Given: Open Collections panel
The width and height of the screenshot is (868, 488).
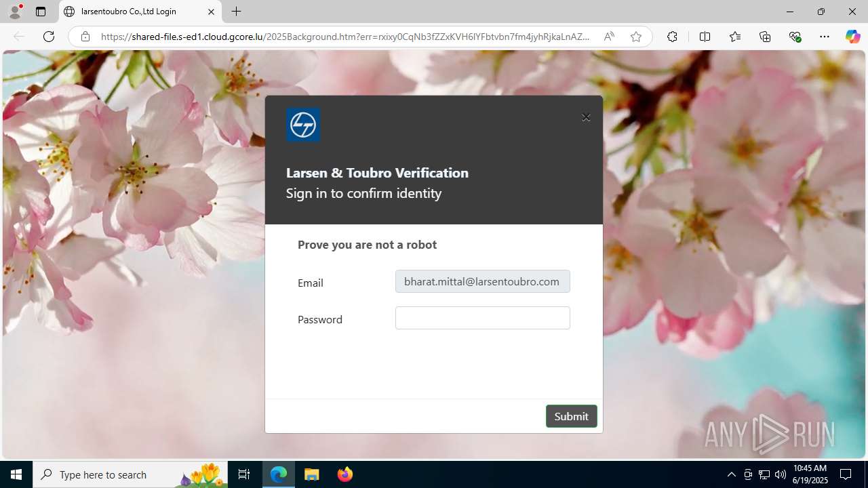Looking at the screenshot, I should (765, 37).
